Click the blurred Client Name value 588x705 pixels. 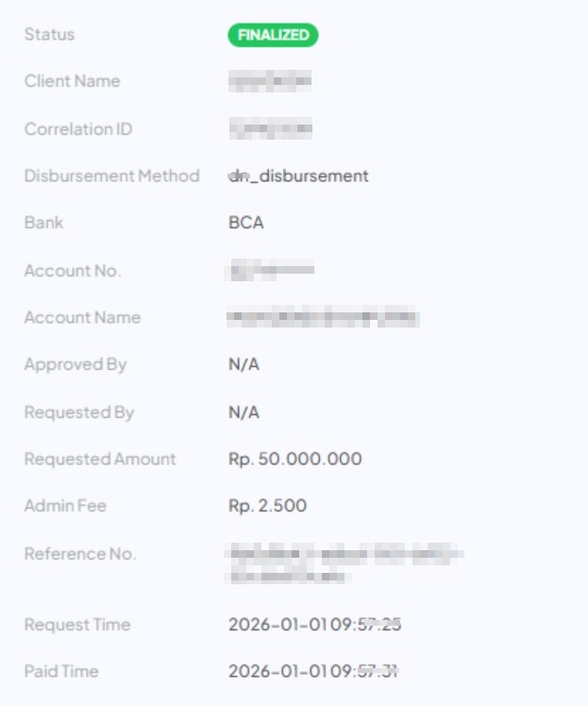coord(270,81)
